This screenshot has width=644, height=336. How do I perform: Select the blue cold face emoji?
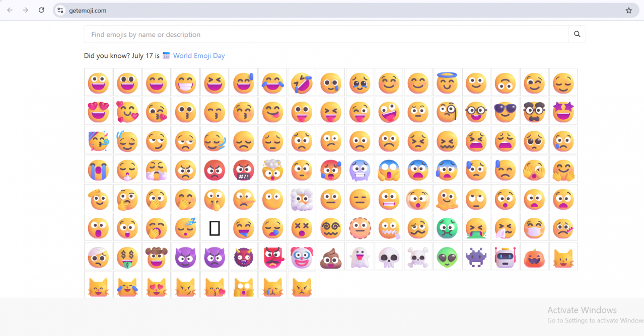pyautogui.click(x=360, y=170)
